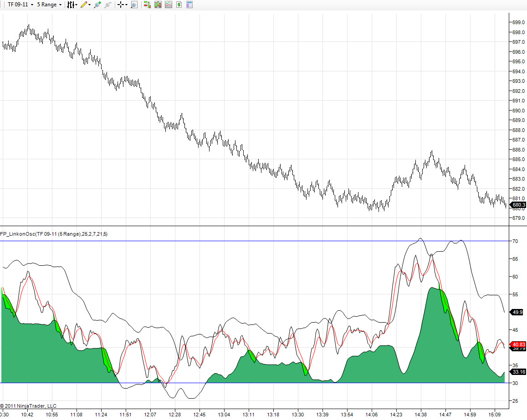This screenshot has width=527, height=420.
Task: Click the 13:30 time axis label
Action: 298,415
